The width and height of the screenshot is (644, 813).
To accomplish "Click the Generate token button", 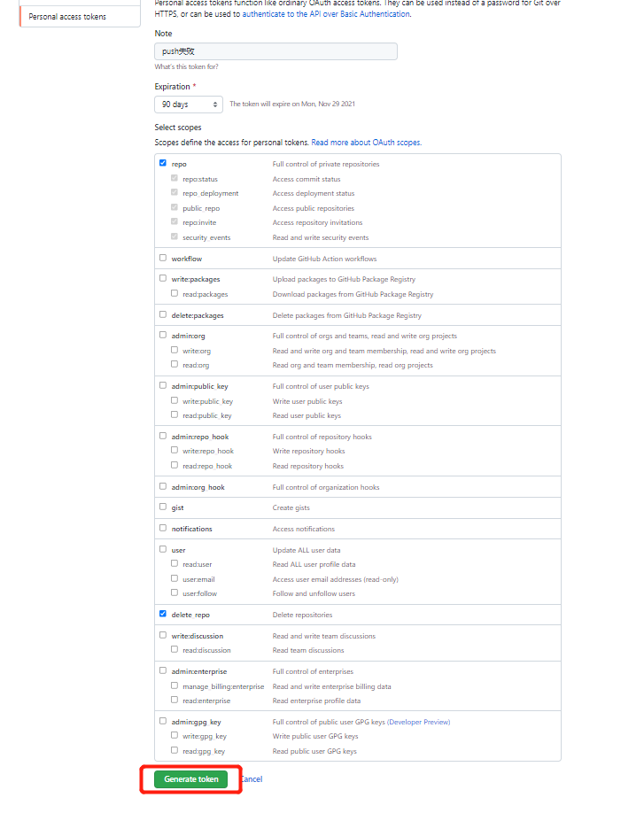I will click(x=190, y=779).
